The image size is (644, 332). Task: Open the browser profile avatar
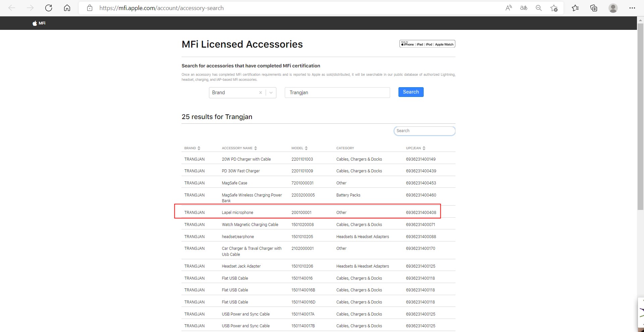click(613, 8)
